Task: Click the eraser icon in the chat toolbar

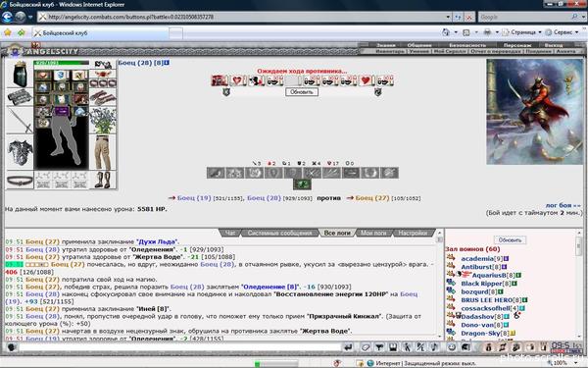Action: click(x=366, y=347)
